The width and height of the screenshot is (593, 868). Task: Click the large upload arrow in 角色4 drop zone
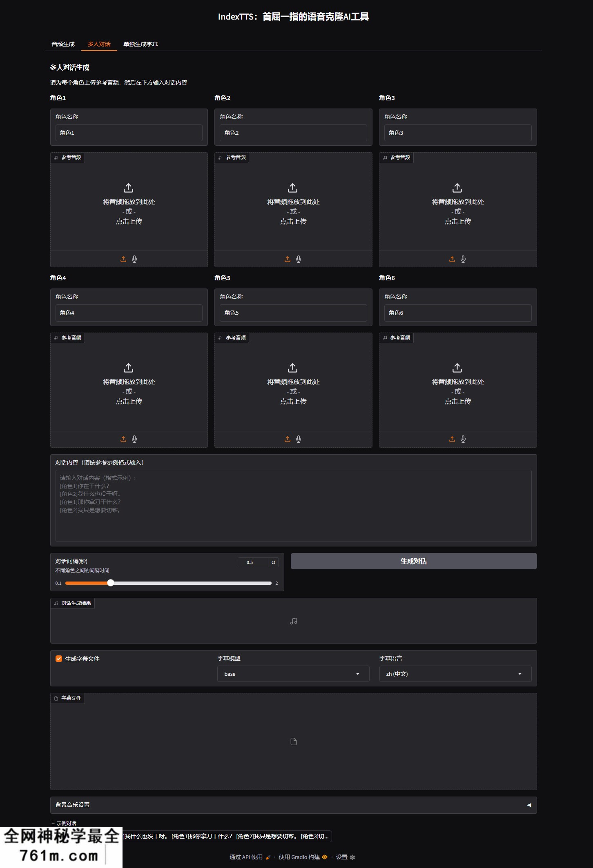point(129,368)
